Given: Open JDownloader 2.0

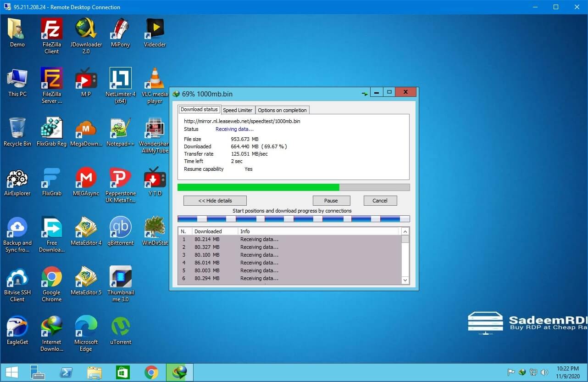Looking at the screenshot, I should (x=86, y=28).
